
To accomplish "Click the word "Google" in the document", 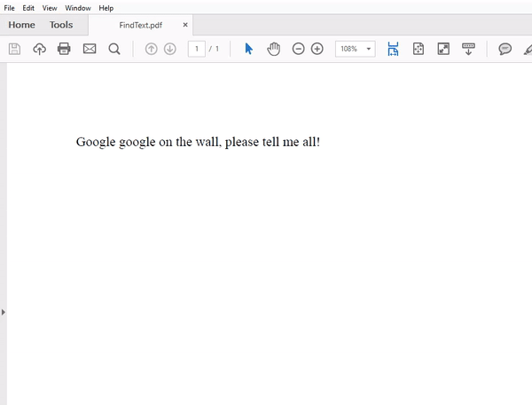I will click(96, 142).
